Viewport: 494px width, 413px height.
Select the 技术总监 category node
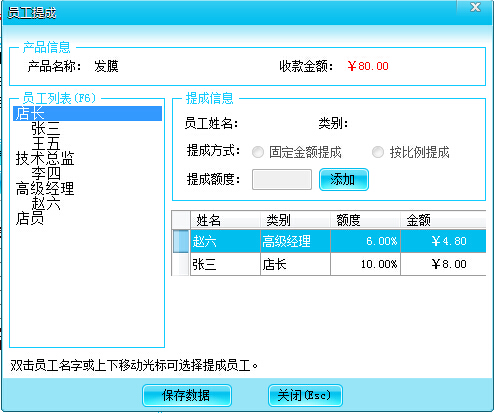[x=45, y=158]
